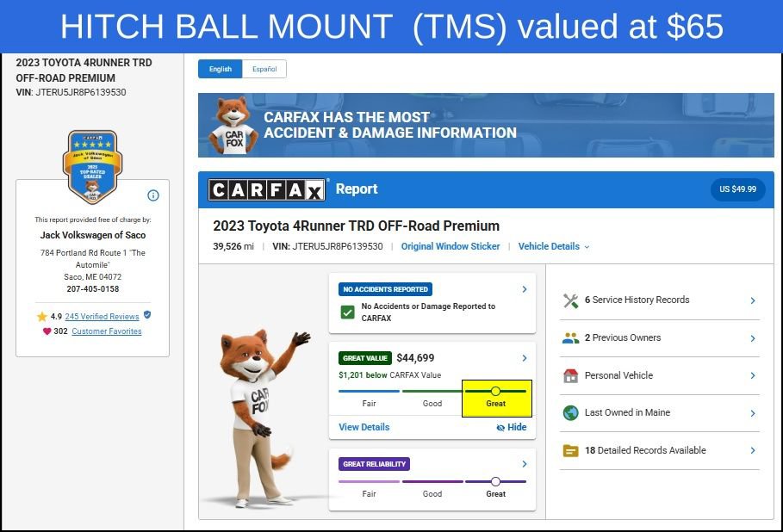Image resolution: width=783 pixels, height=532 pixels.
Task: Click the Previous Owners people icon
Action: 571,337
